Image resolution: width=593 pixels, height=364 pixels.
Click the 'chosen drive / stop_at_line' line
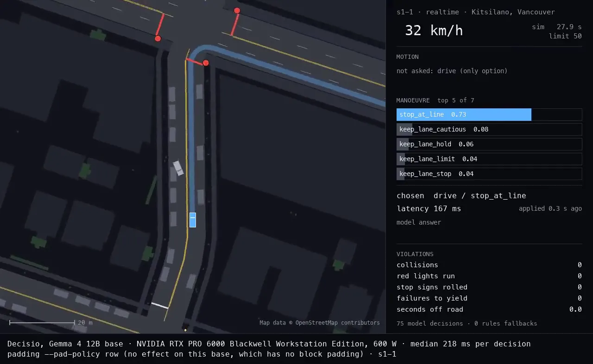tap(461, 195)
